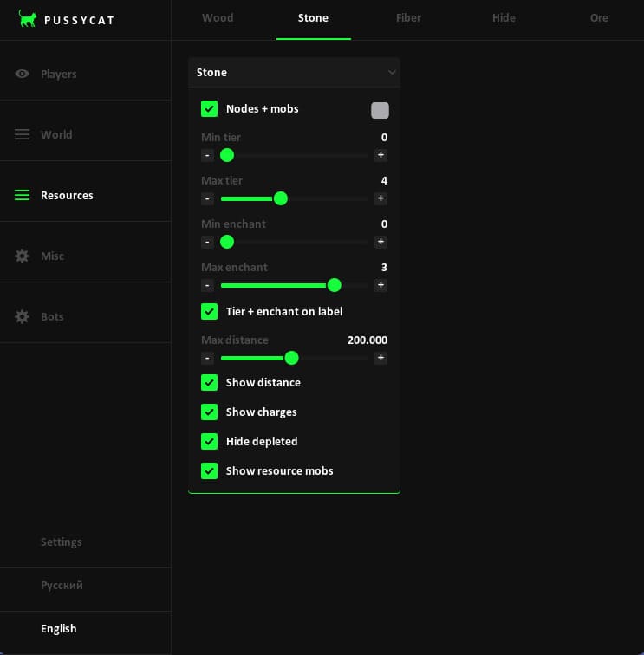This screenshot has width=644, height=655.
Task: Disable Show distance checkbox
Action: point(210,383)
